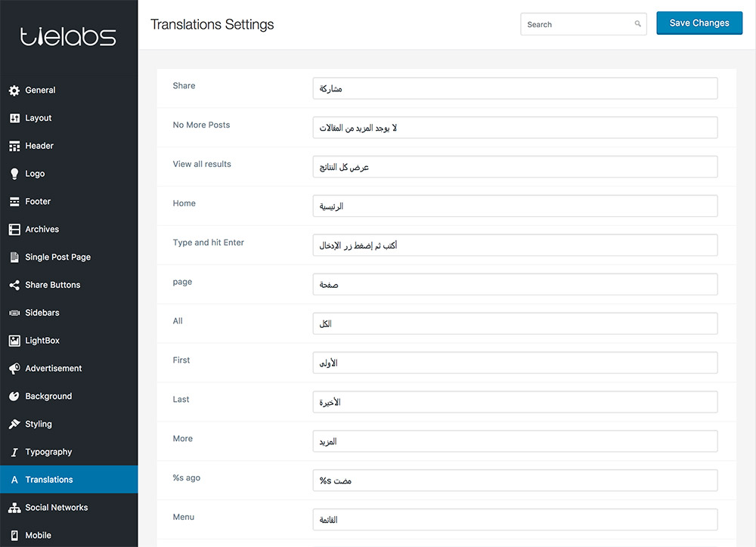The width and height of the screenshot is (756, 547).
Task: Open the Layout settings section
Action: click(x=69, y=118)
